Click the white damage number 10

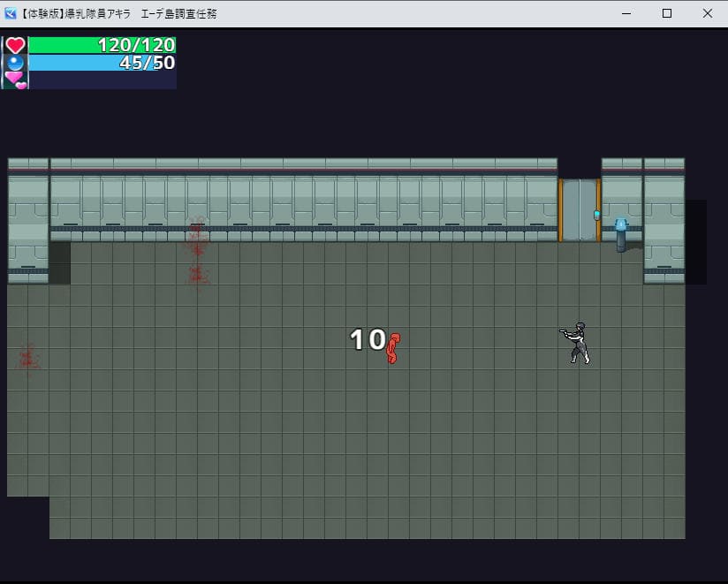point(368,339)
